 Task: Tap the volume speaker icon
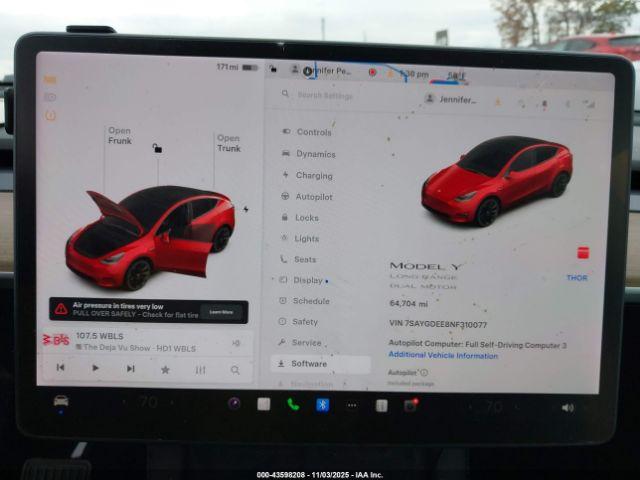[x=568, y=408]
